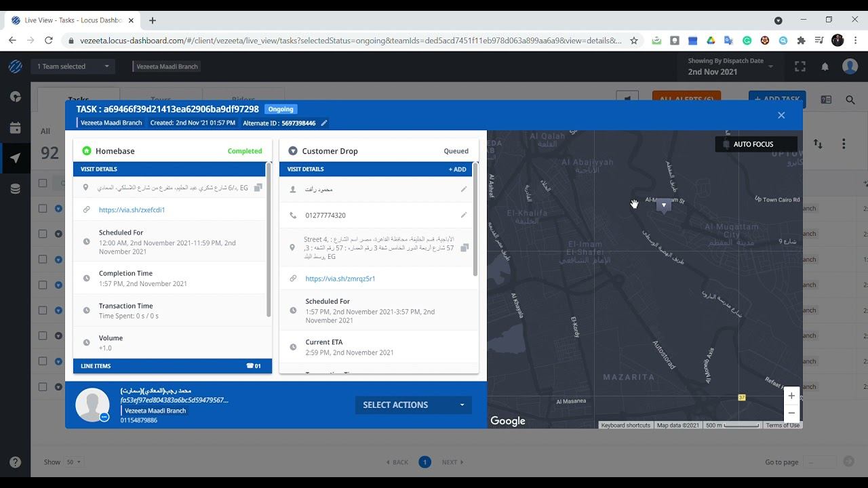Click the Go to page input
868x488 pixels.
point(820,462)
